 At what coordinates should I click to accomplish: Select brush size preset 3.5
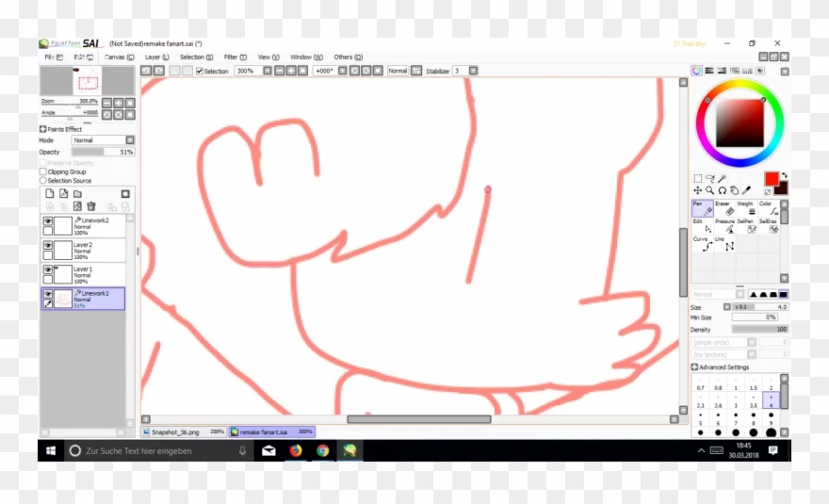[753, 401]
